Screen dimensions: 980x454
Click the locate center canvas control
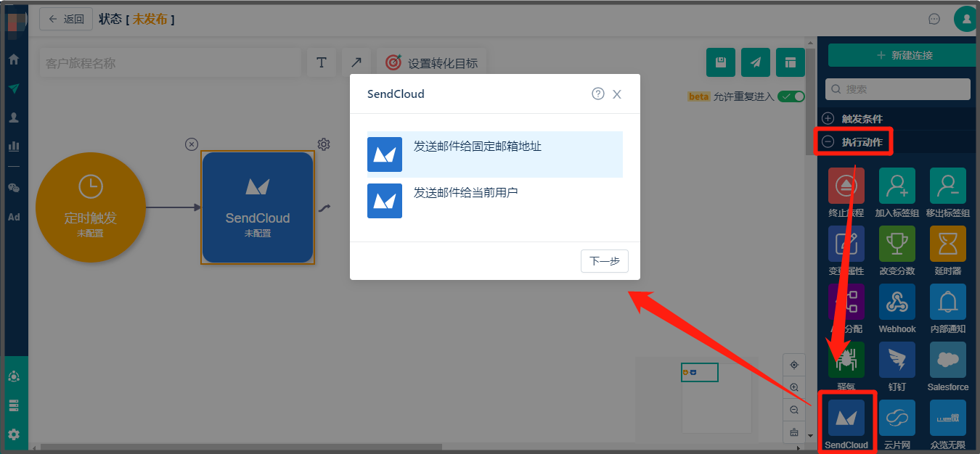794,365
